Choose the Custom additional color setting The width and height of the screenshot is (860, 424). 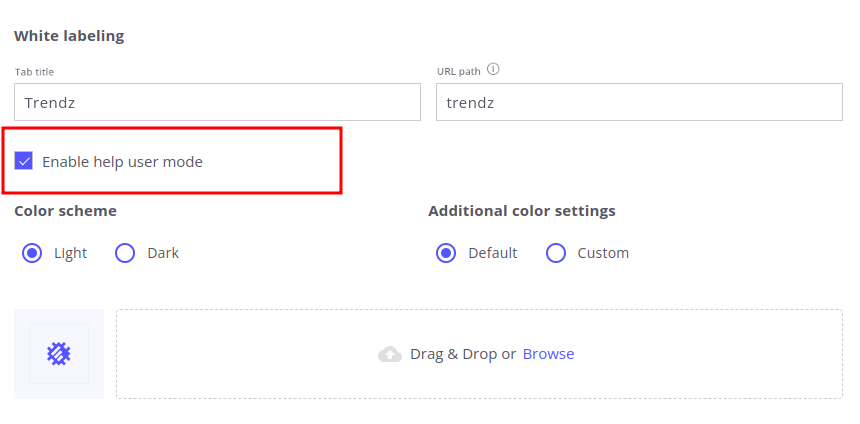[556, 253]
